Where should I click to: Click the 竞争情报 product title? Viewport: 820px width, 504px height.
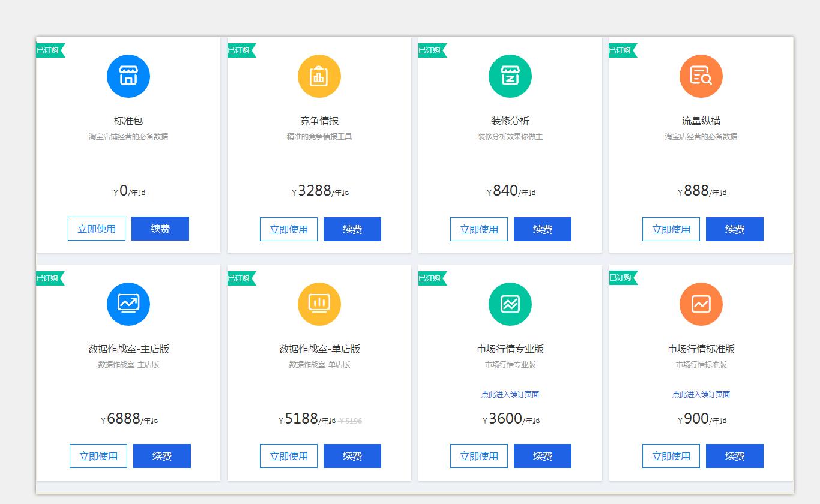(x=319, y=121)
